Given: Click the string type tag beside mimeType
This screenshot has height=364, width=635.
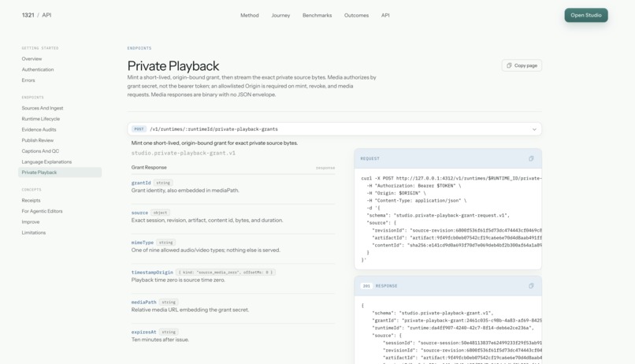Looking at the screenshot, I should (x=165, y=243).
